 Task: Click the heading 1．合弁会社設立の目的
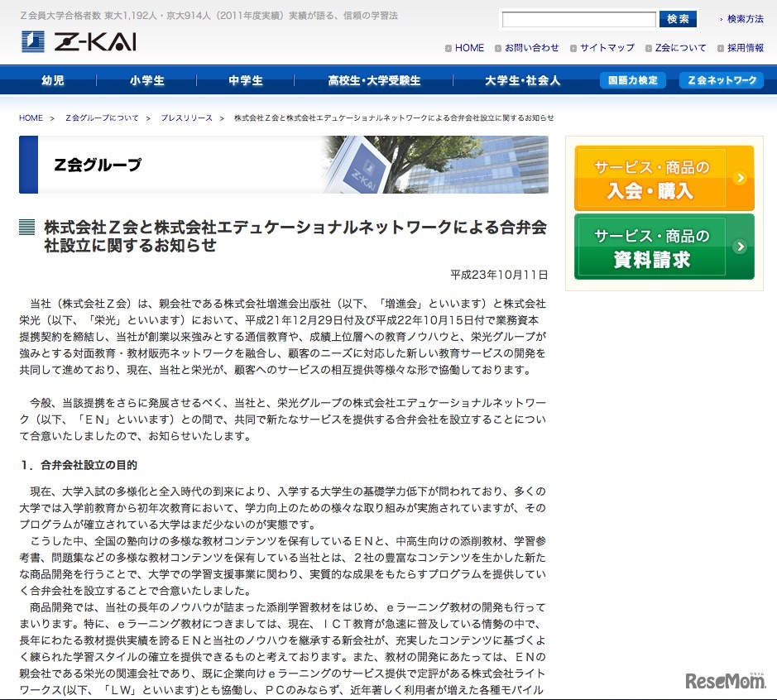pos(79,465)
